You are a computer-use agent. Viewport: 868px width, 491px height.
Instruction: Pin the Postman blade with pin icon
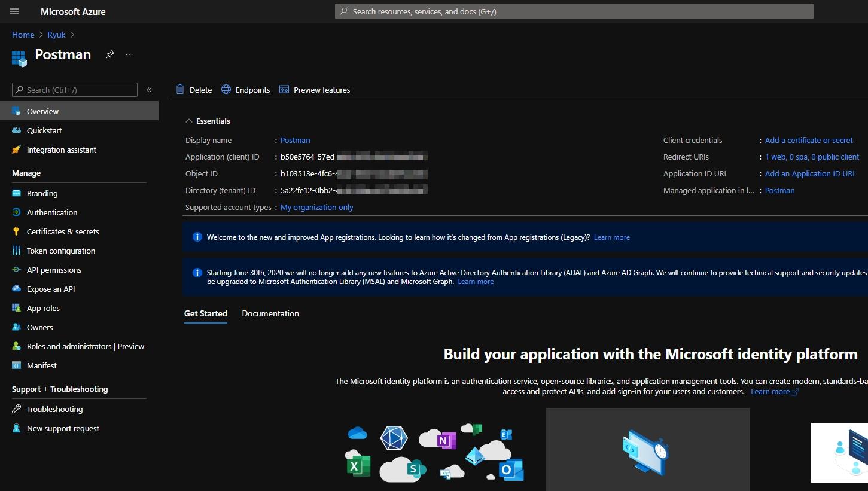point(110,54)
